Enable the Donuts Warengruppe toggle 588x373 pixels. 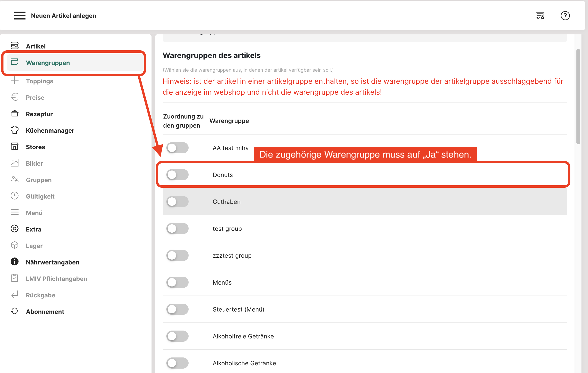pyautogui.click(x=177, y=175)
